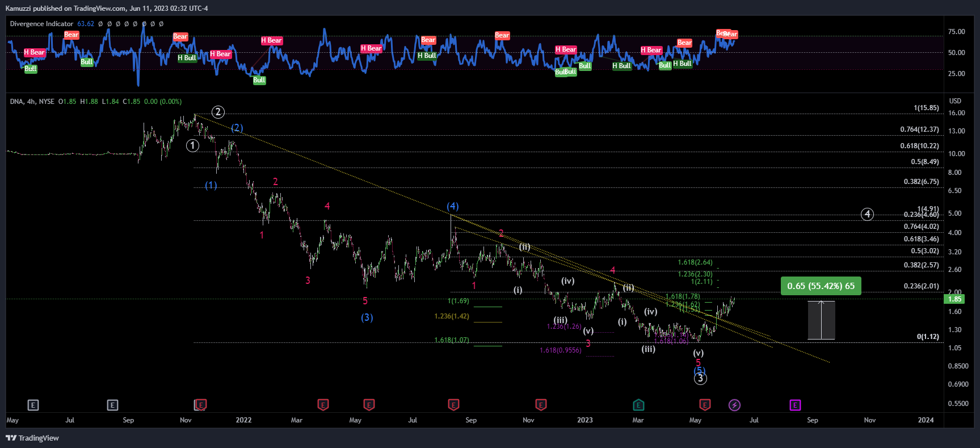The width and height of the screenshot is (980, 448).
Task: Click the lowest green Bull label in indicator
Action: click(x=259, y=80)
